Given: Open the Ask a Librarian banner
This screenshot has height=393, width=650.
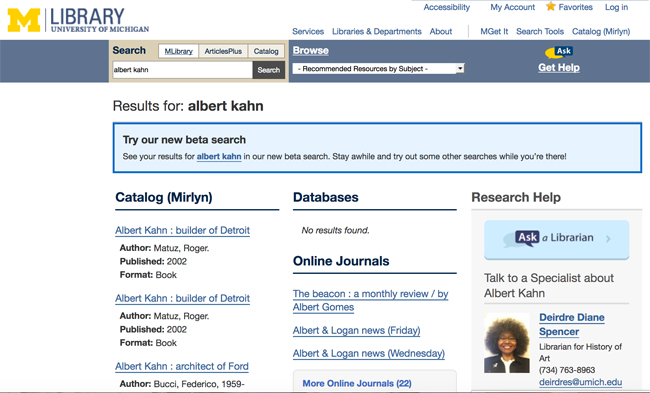Looking at the screenshot, I should point(556,240).
